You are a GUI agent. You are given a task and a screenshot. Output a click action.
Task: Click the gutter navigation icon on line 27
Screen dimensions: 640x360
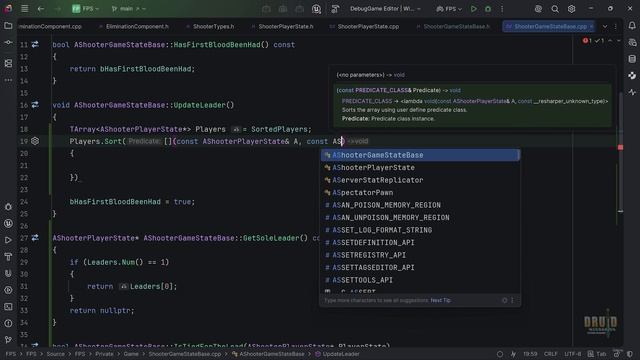35,238
